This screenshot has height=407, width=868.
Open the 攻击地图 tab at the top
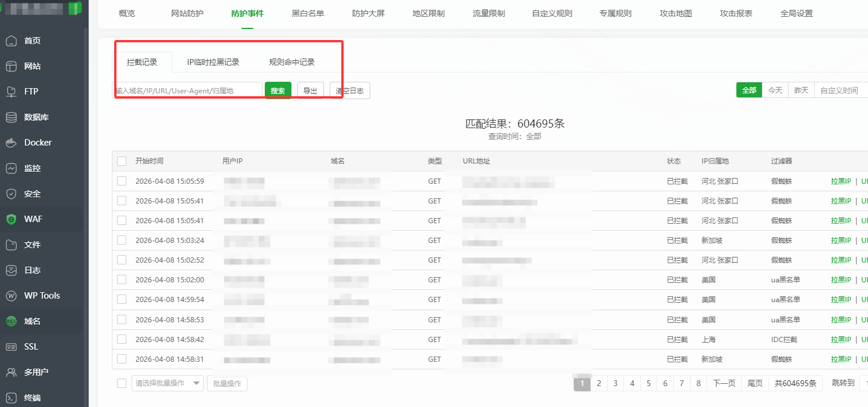coord(675,13)
